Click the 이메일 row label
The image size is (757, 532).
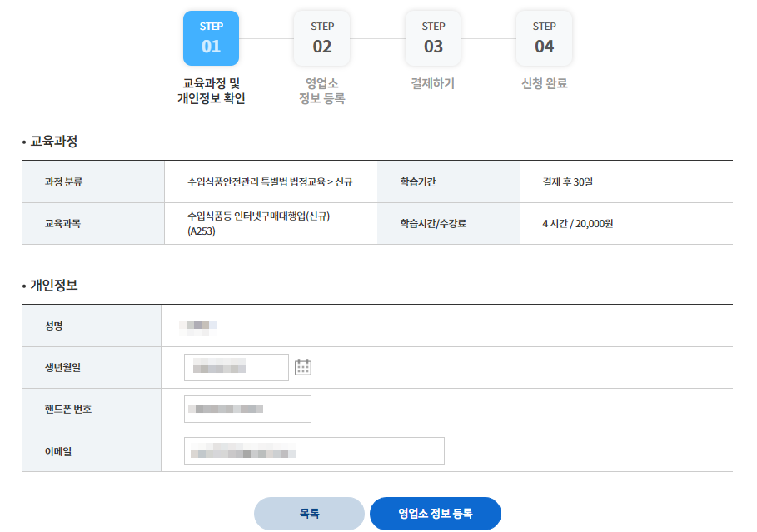[x=58, y=451]
